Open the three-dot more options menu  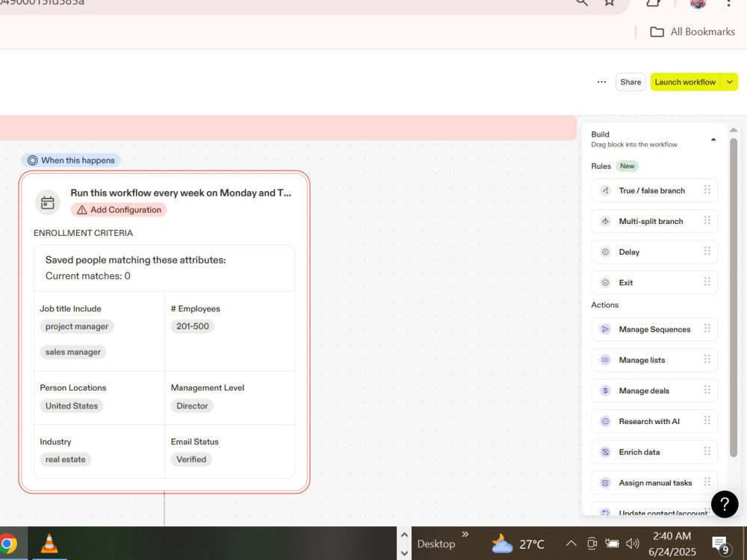(601, 82)
